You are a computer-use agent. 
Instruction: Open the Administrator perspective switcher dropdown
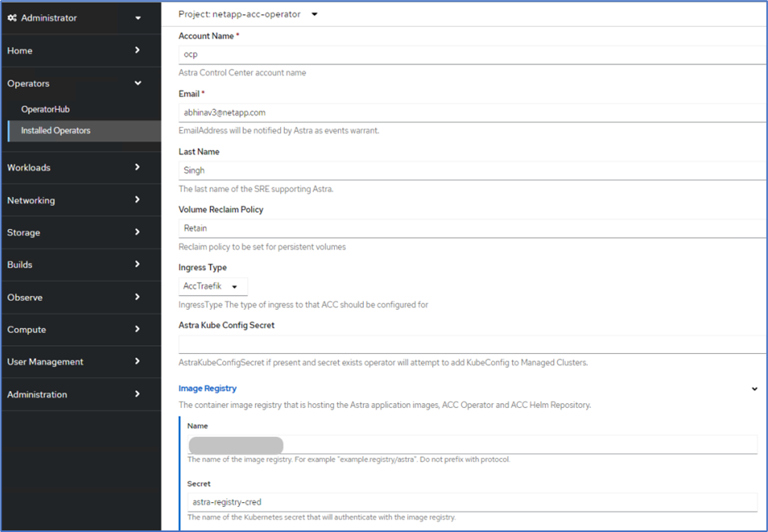coord(138,18)
